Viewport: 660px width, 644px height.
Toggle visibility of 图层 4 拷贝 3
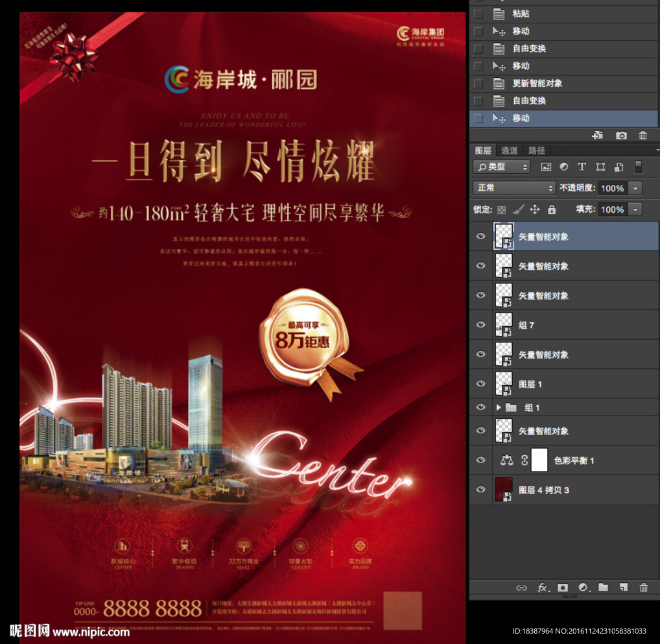coord(480,490)
